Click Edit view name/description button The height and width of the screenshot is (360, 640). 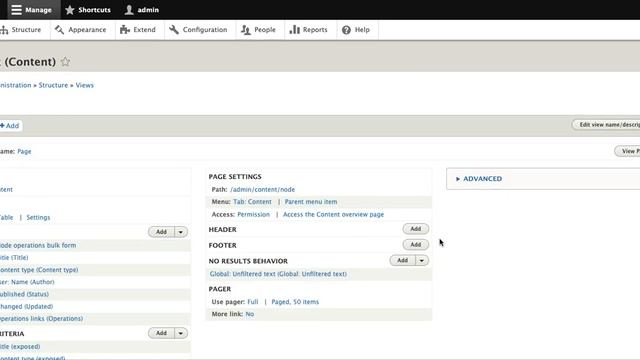point(607,125)
